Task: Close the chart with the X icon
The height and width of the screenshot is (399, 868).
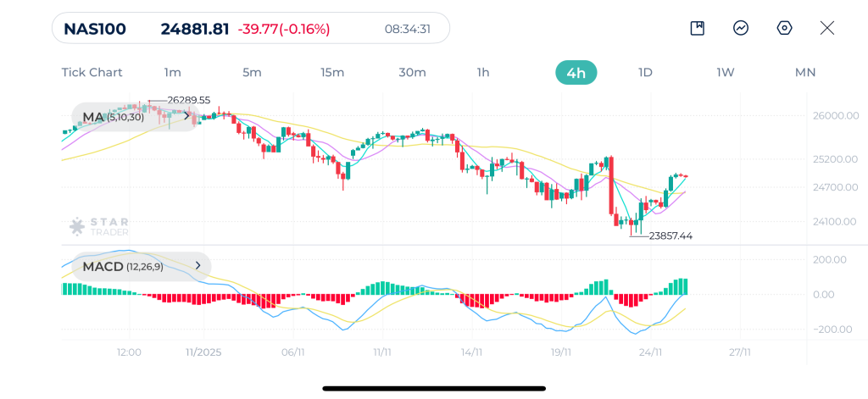Action: point(827,28)
